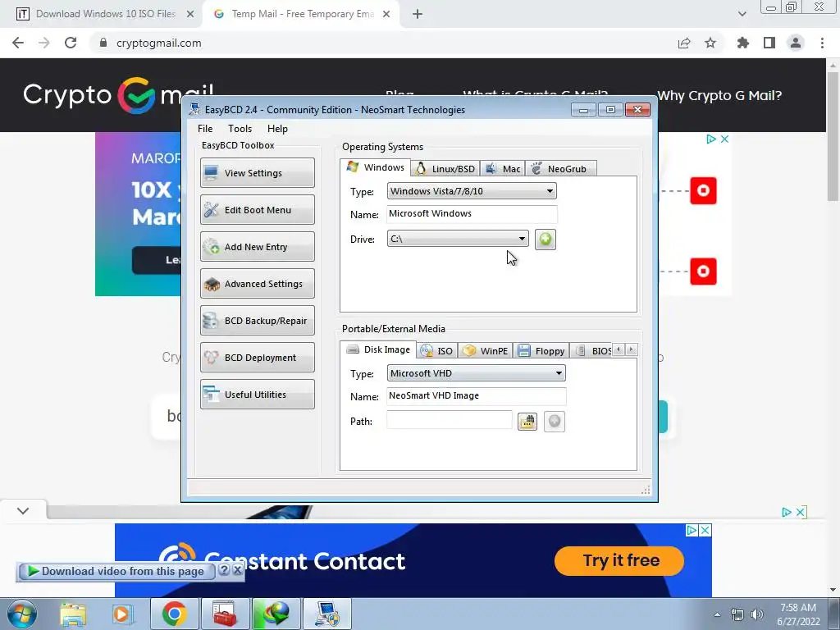Click the Internet Download Manager taskbar icon

276,614
